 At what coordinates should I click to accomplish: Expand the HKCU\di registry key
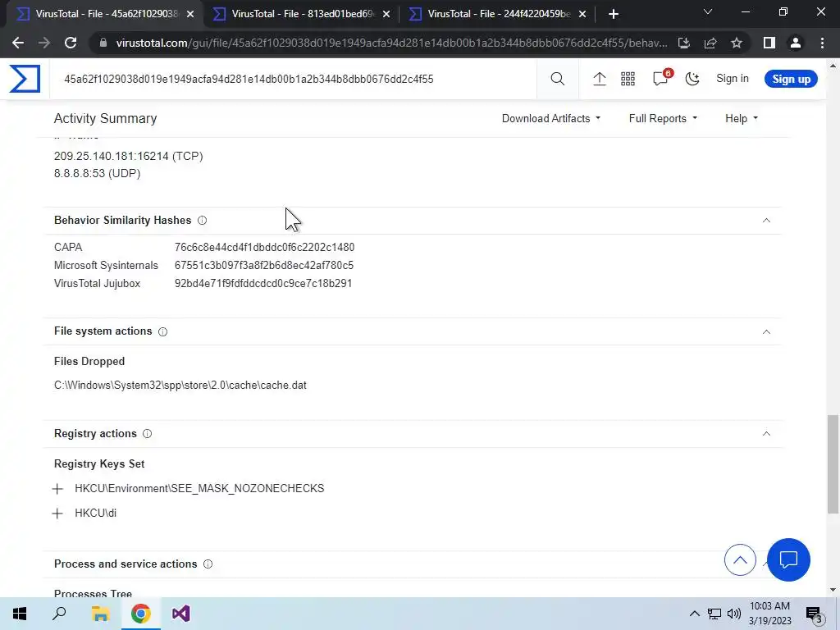tap(57, 514)
